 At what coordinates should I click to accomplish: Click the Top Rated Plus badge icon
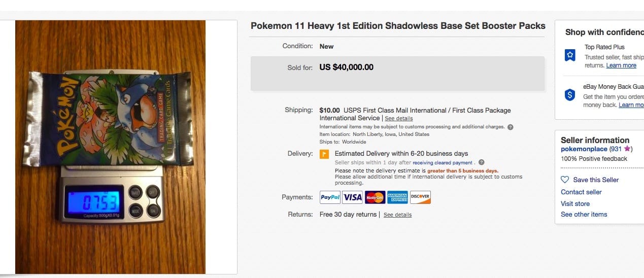pyautogui.click(x=570, y=55)
